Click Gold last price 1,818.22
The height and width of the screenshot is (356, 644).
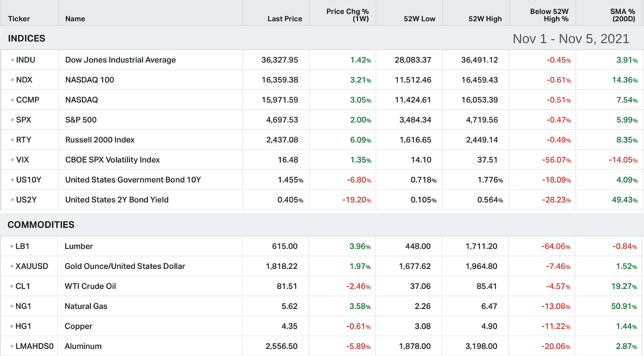click(x=282, y=266)
